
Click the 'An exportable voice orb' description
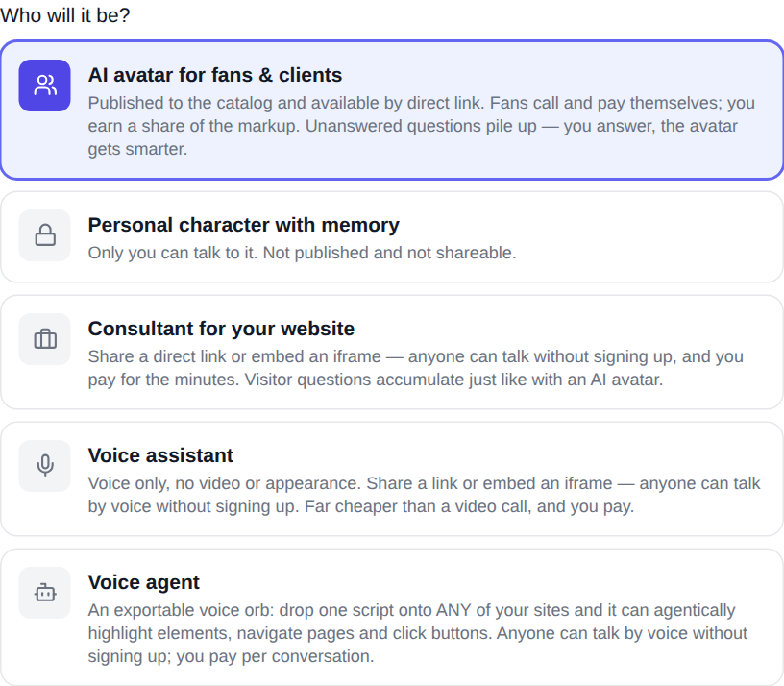pos(418,633)
